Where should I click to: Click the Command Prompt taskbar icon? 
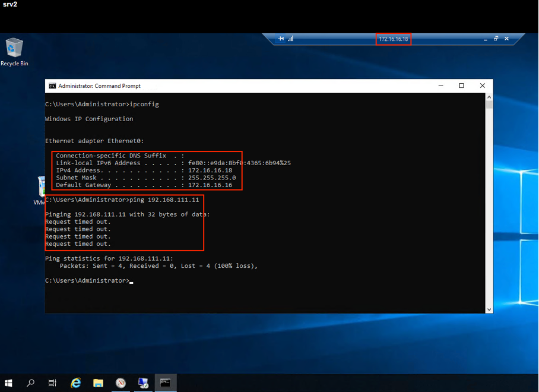tap(166, 383)
